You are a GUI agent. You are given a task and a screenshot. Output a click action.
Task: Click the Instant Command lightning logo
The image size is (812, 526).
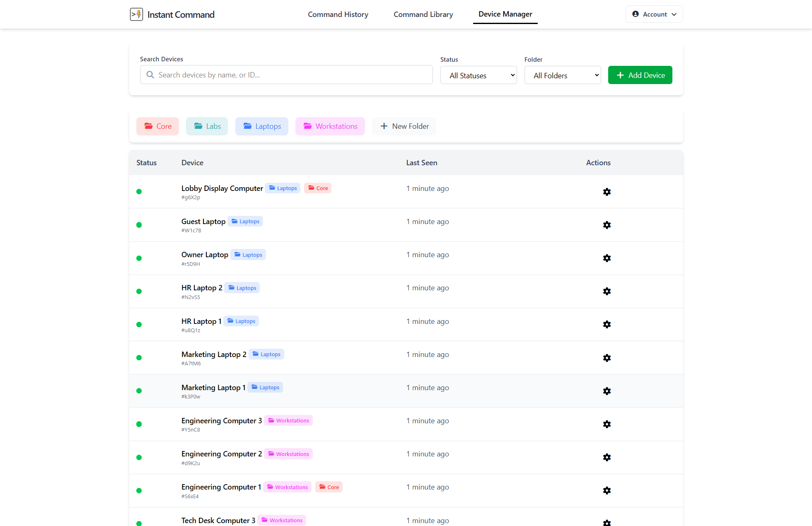point(136,14)
